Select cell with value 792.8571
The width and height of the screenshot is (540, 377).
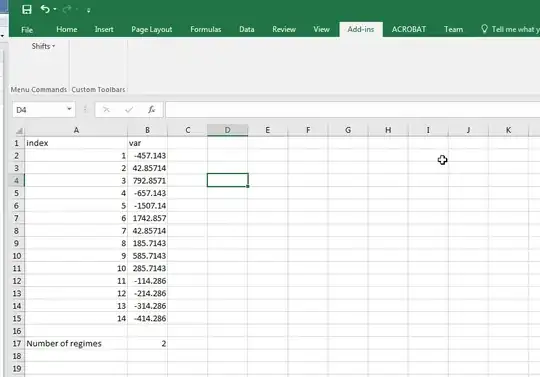tap(147, 181)
